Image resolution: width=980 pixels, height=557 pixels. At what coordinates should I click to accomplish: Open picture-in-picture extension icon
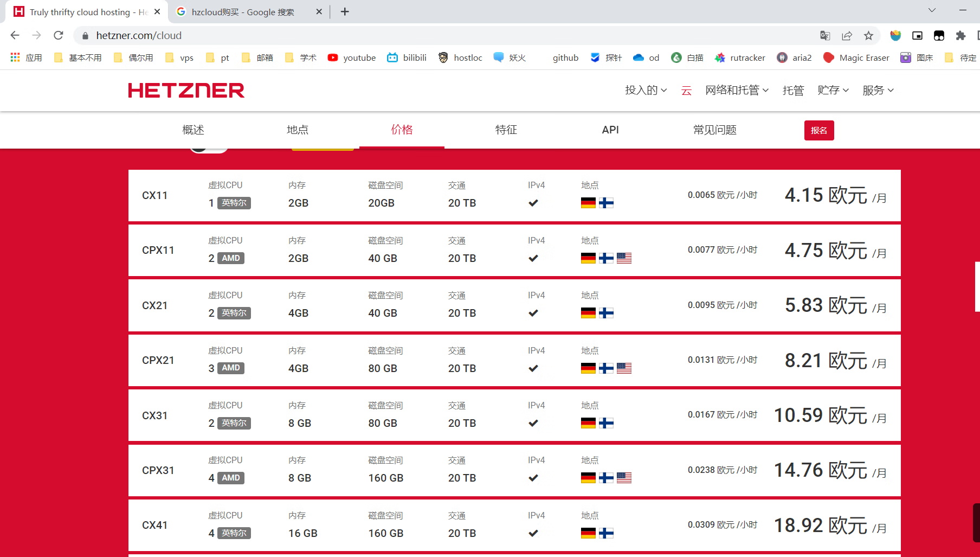pos(917,36)
